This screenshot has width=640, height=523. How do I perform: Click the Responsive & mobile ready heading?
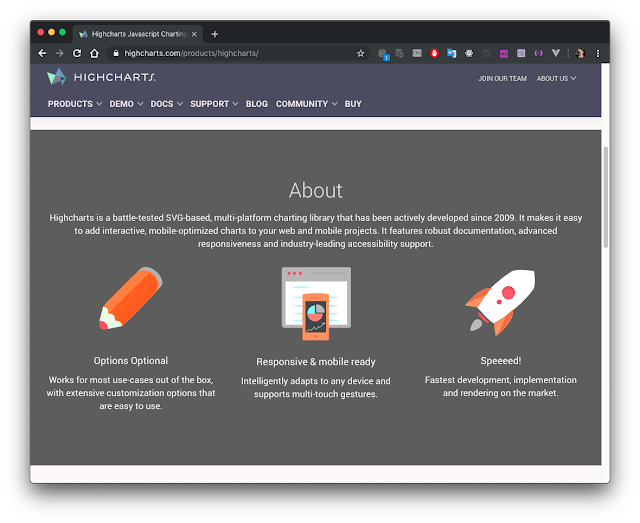(316, 362)
